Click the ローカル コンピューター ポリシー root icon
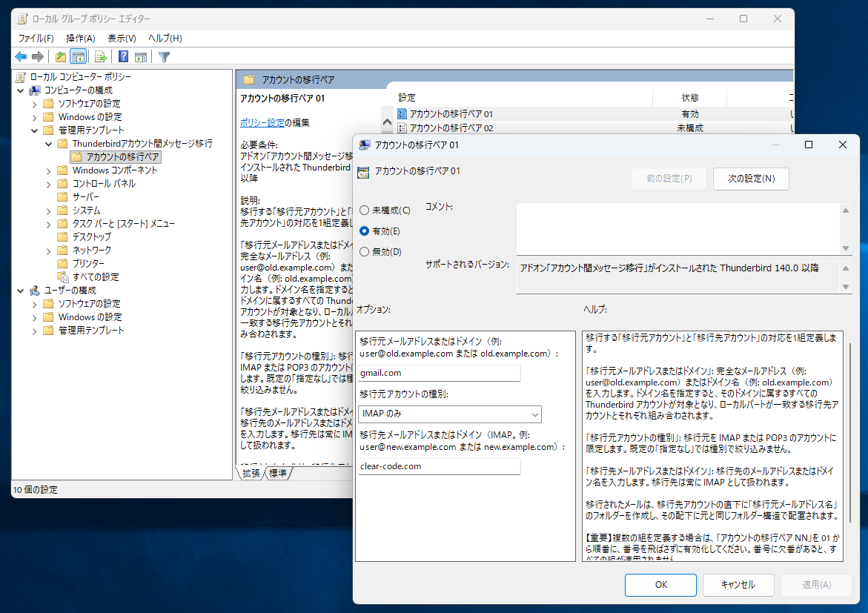Image resolution: width=868 pixels, height=613 pixels. pos(21,77)
